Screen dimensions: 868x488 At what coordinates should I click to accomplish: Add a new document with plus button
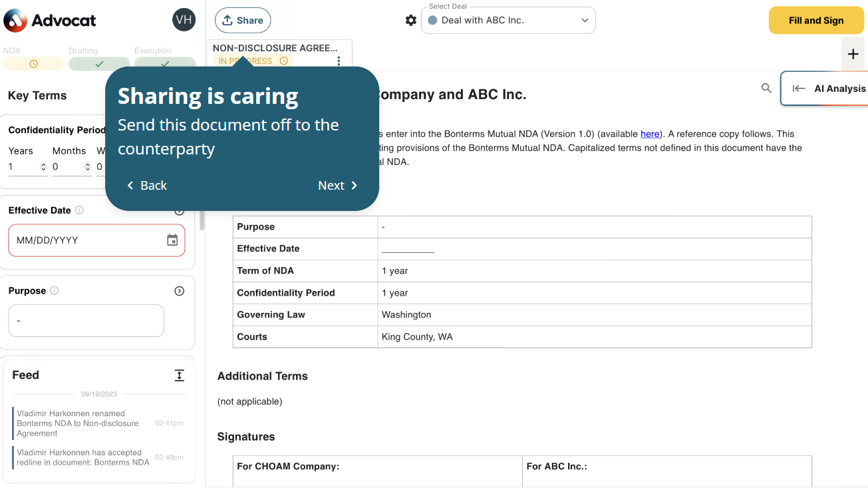tap(853, 55)
